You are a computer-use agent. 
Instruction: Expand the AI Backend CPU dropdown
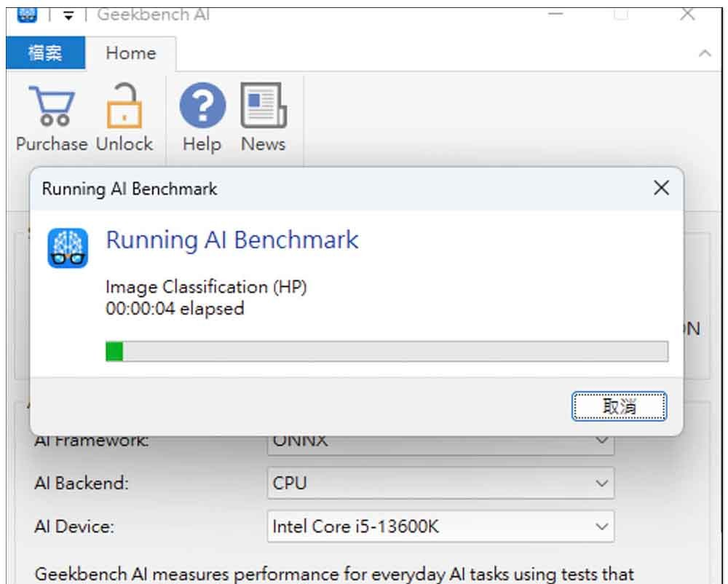click(x=440, y=484)
